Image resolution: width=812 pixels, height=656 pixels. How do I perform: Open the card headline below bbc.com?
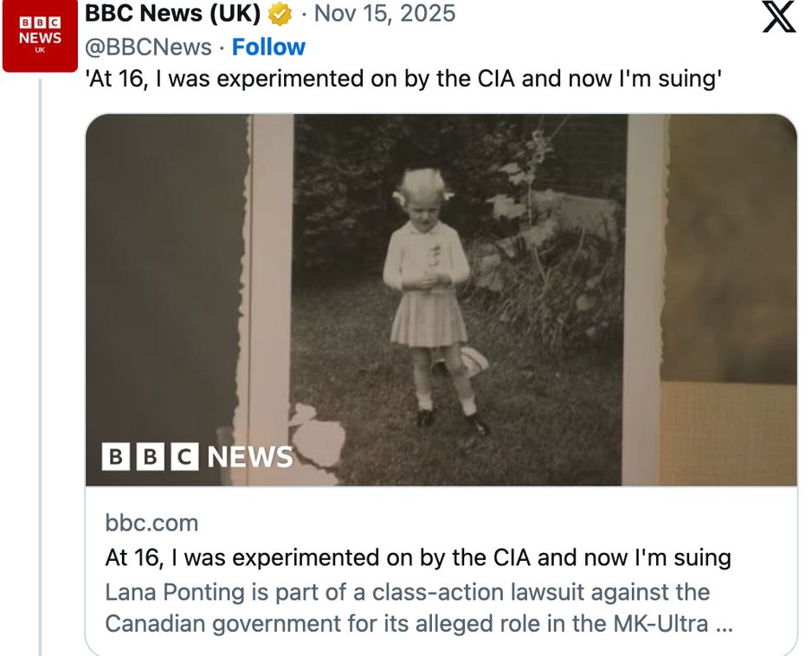click(x=417, y=557)
